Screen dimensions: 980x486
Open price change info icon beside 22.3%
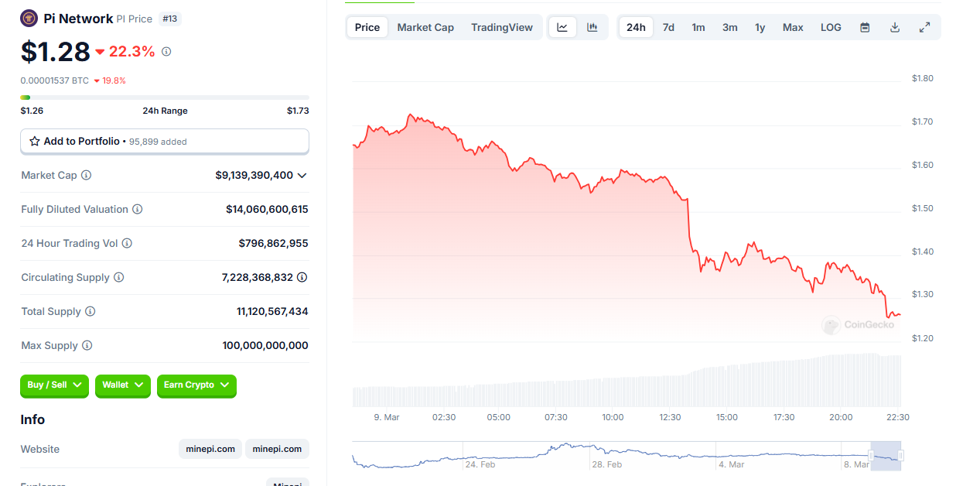166,52
